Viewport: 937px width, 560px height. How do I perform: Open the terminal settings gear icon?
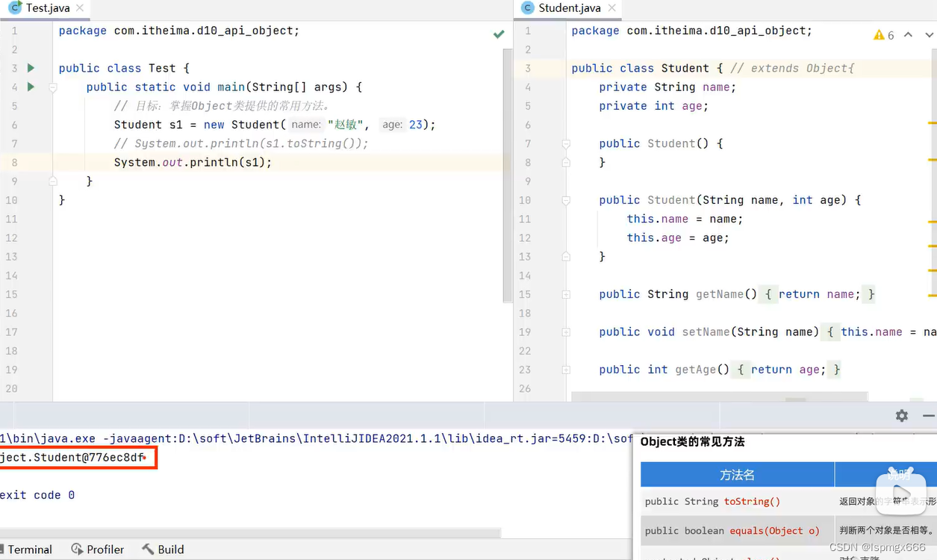click(901, 415)
